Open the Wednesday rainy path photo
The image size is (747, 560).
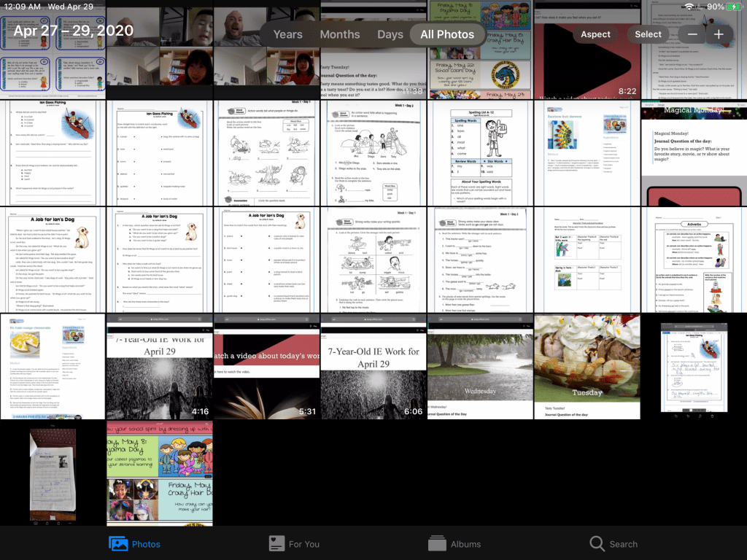point(480,367)
